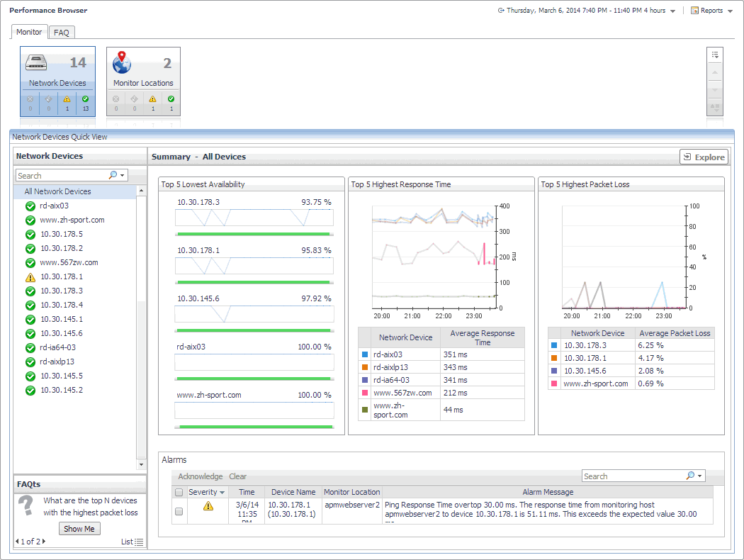Click the green status icon beside rd-aix03
This screenshot has width=744, height=560.
[x=30, y=206]
